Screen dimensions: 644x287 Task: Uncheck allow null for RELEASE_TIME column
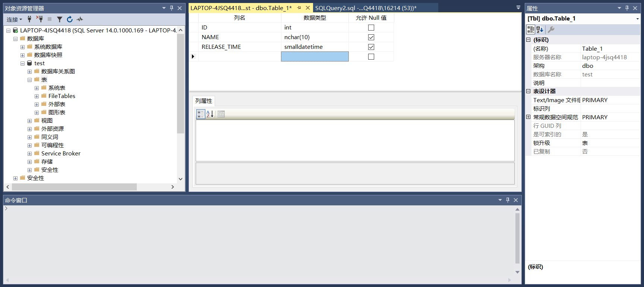point(371,47)
